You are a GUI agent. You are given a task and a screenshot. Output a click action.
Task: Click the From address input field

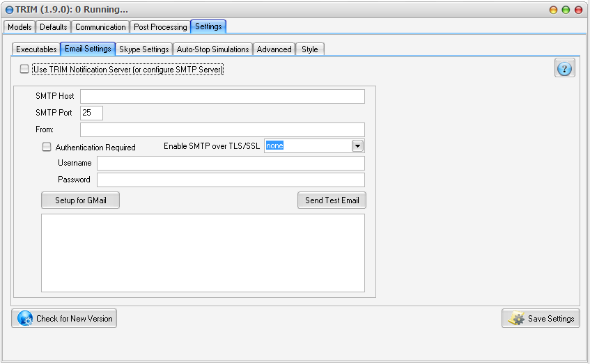click(x=222, y=129)
